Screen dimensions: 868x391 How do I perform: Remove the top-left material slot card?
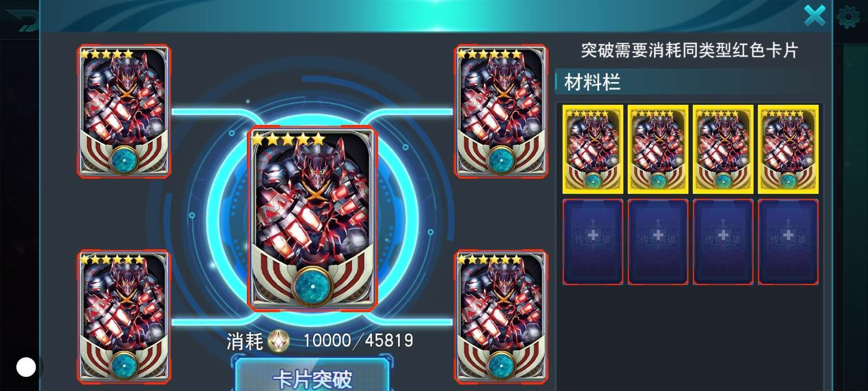124,111
